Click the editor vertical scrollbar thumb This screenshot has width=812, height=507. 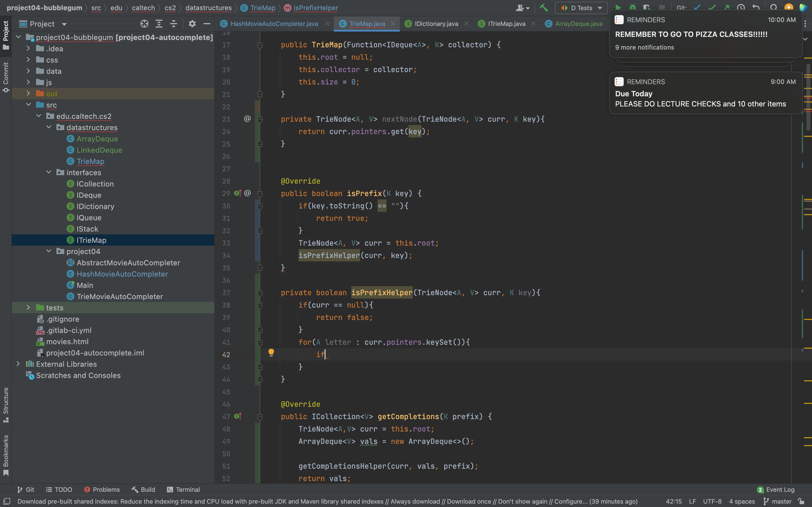tap(808, 97)
